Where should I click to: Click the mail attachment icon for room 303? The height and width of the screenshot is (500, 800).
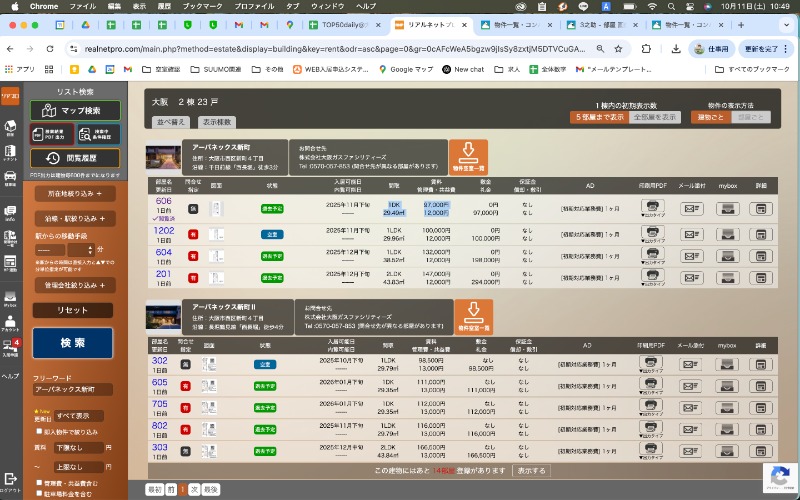coord(691,450)
